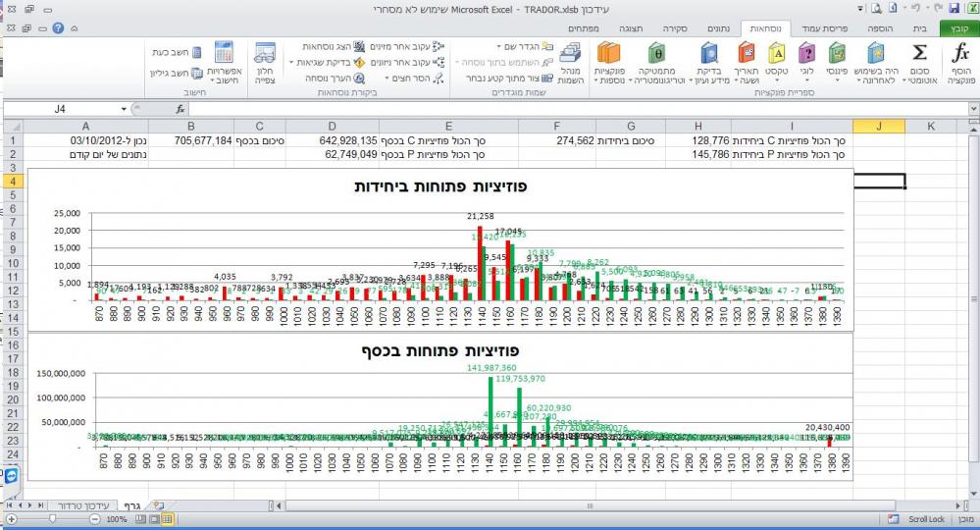Click the Excel Help question mark icon

pos(60,28)
